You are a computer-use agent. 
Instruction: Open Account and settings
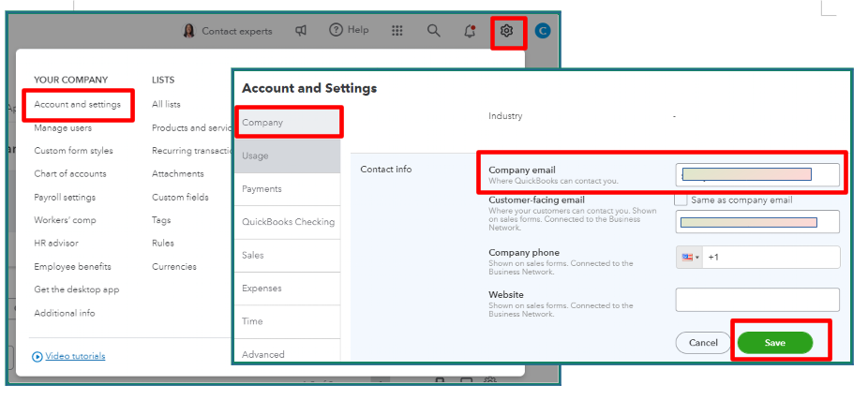coord(77,104)
